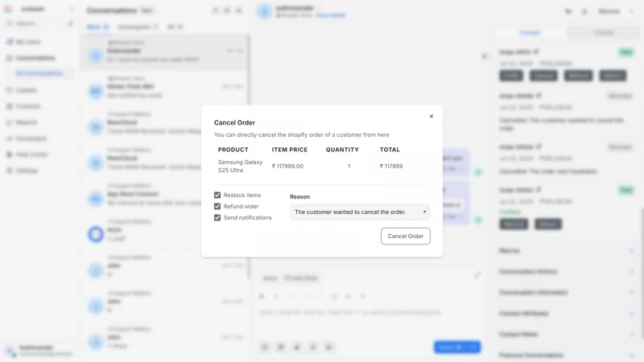Click the Cancel Order confirm button
644x362 pixels.
pos(406,236)
